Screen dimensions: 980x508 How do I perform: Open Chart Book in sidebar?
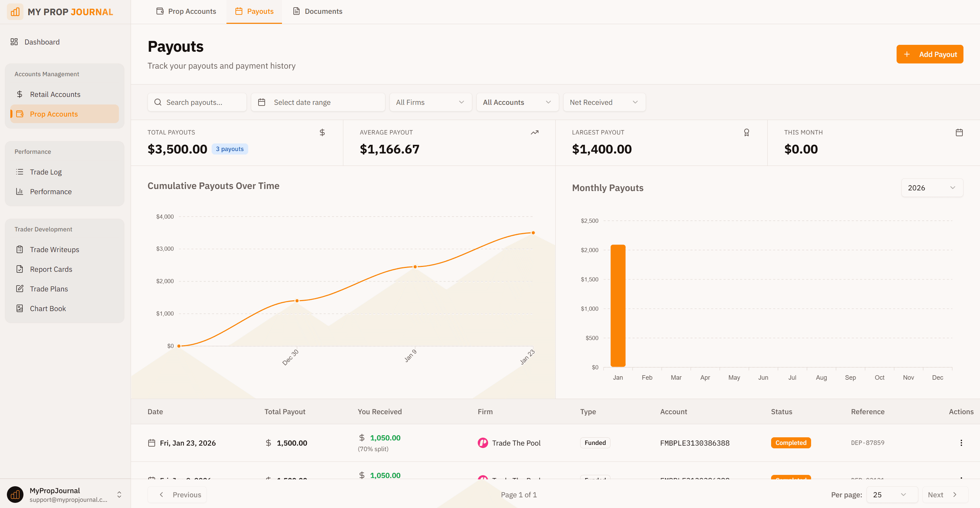pyautogui.click(x=64, y=309)
